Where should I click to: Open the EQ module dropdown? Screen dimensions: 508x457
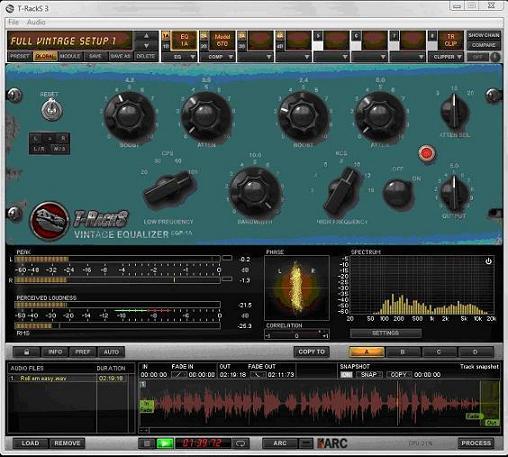[179, 57]
